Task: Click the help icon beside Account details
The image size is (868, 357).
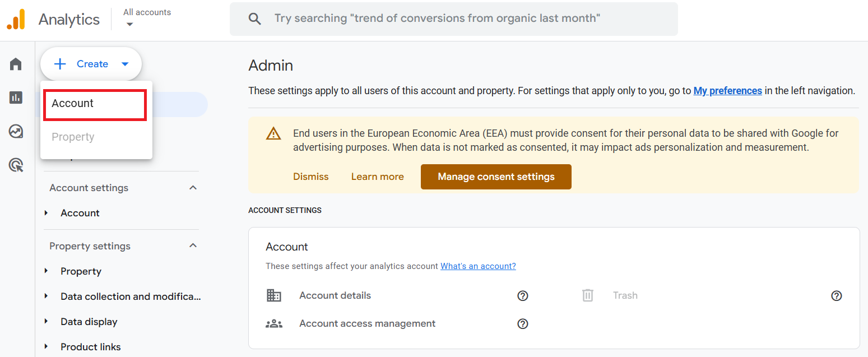Action: click(523, 296)
